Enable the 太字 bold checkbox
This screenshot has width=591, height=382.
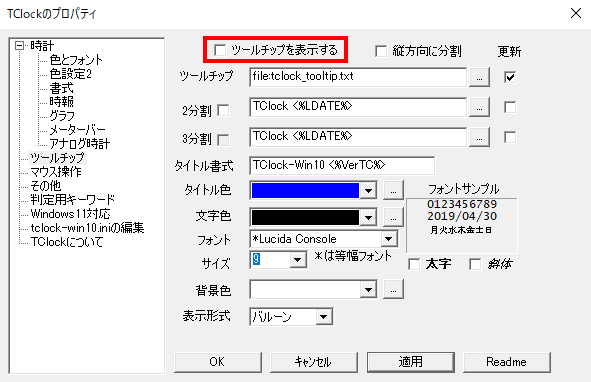coord(414,264)
